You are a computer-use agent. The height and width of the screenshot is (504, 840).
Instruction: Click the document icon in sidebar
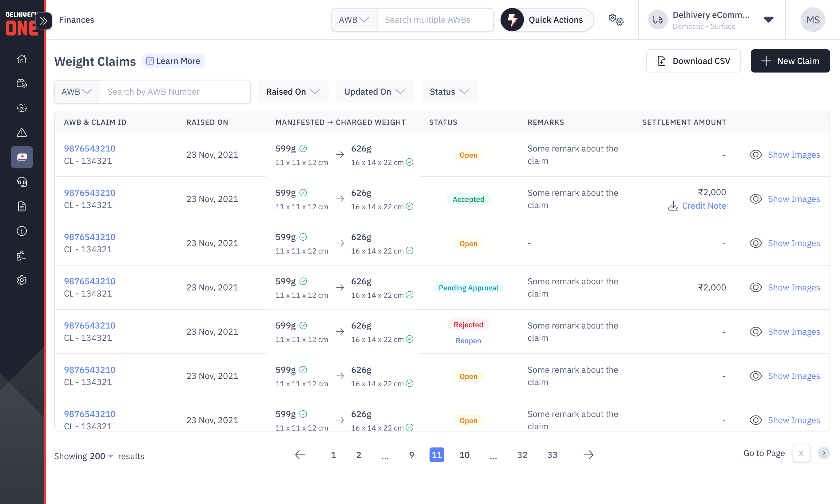pos(22,207)
